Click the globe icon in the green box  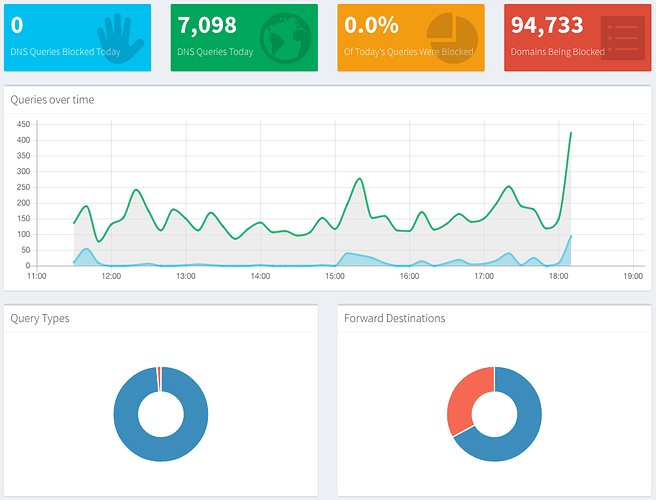click(x=285, y=36)
